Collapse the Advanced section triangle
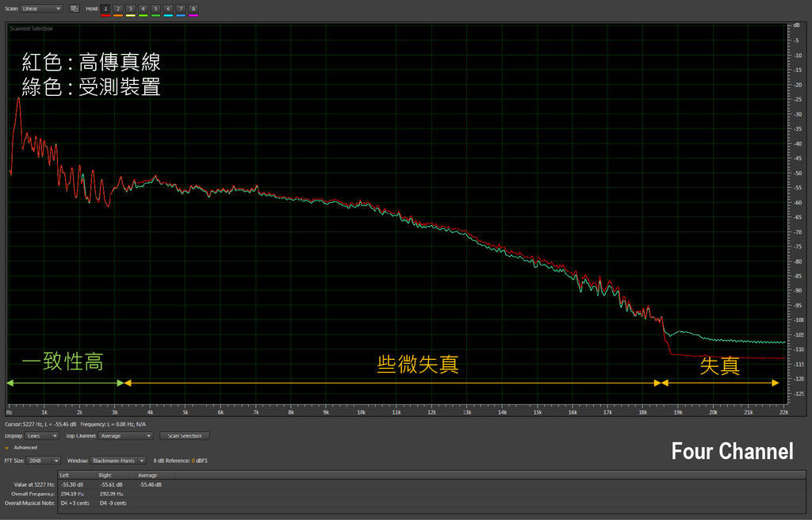Screen dimensions: 812x520 (x=7, y=448)
